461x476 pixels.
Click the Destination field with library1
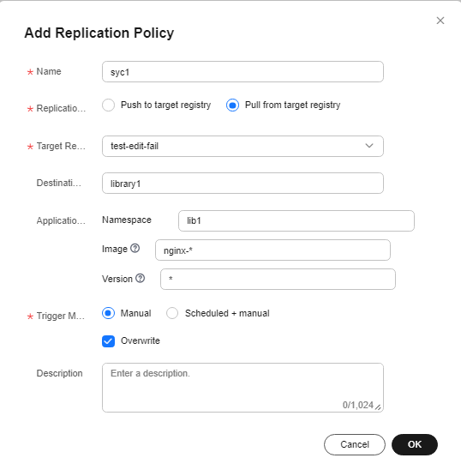click(242, 184)
